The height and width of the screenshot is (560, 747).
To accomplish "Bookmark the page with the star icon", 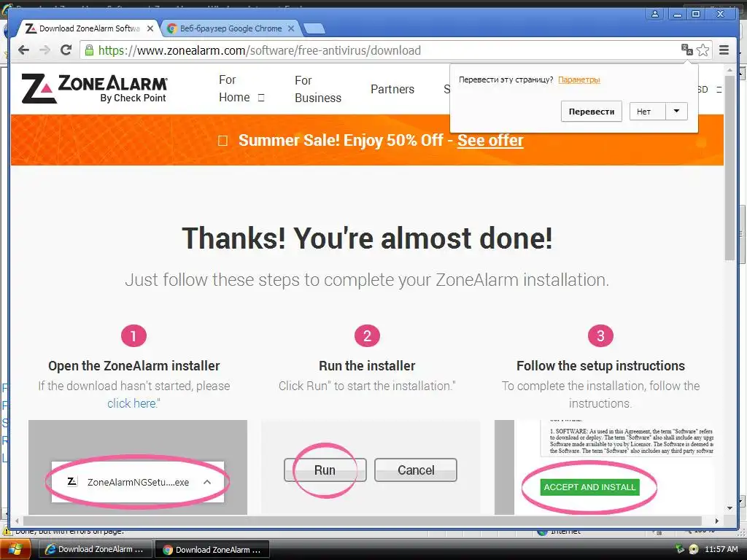I will point(703,50).
